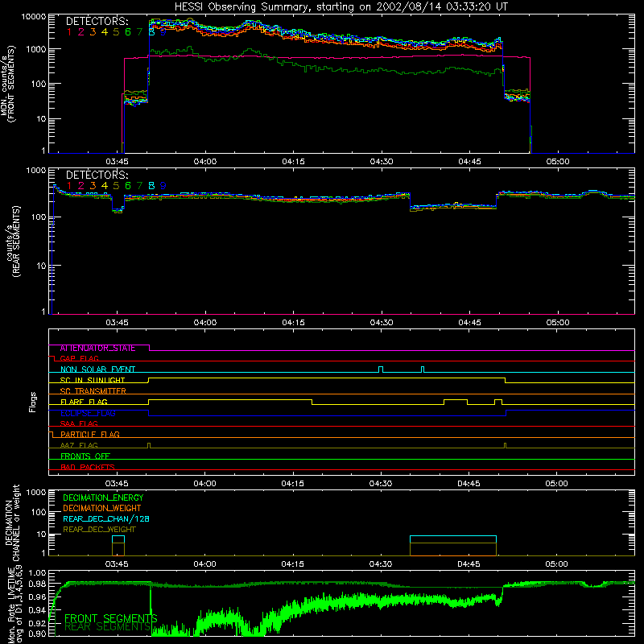Click the wide cyan decimation box before 04:45
644x644 pixels.
point(453,539)
